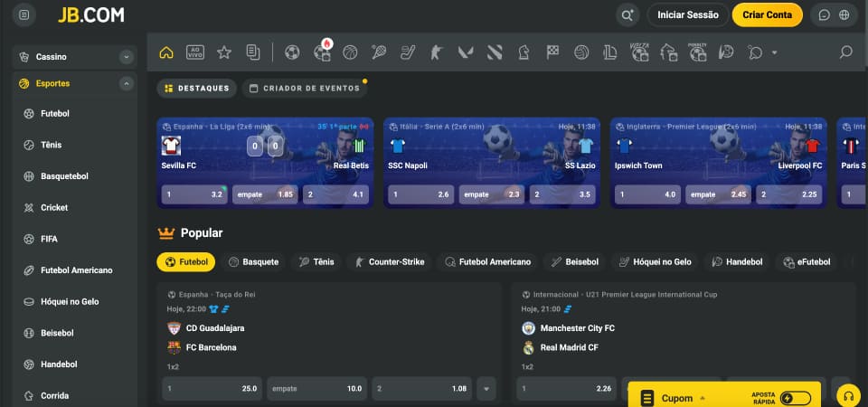Click the JB.COM logo
Screen dimensions: 868x407
pos(91,15)
